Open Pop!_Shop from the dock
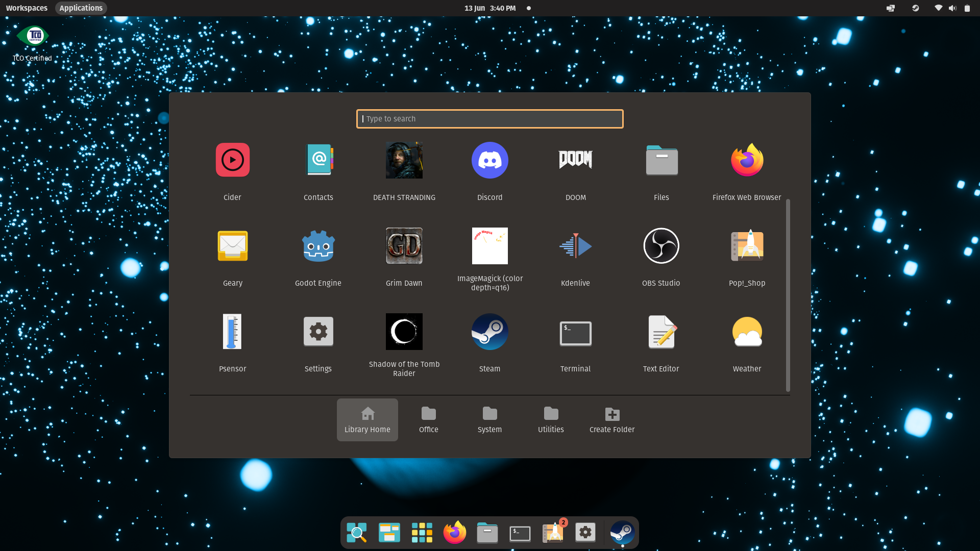Viewport: 980px width, 551px height. click(553, 532)
